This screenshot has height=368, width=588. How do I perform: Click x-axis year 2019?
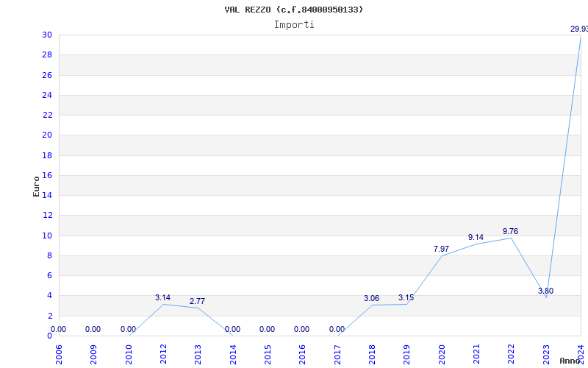(x=407, y=355)
